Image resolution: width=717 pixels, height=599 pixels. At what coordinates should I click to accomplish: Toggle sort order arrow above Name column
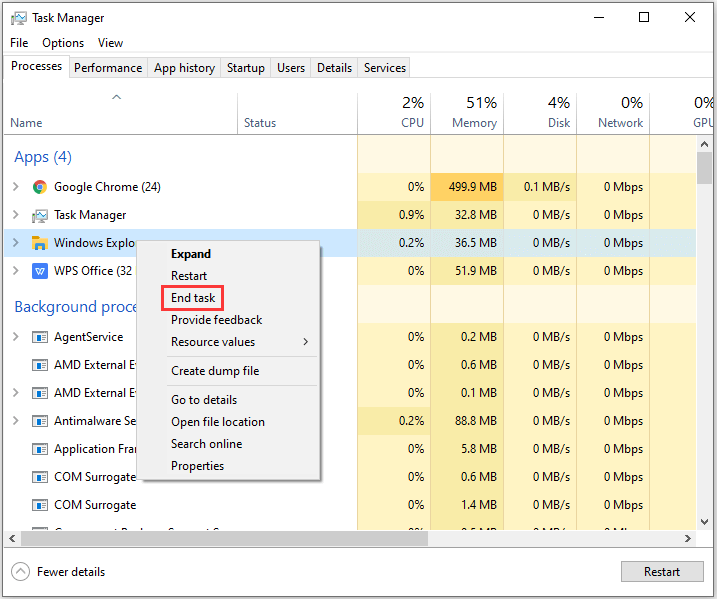point(117,97)
